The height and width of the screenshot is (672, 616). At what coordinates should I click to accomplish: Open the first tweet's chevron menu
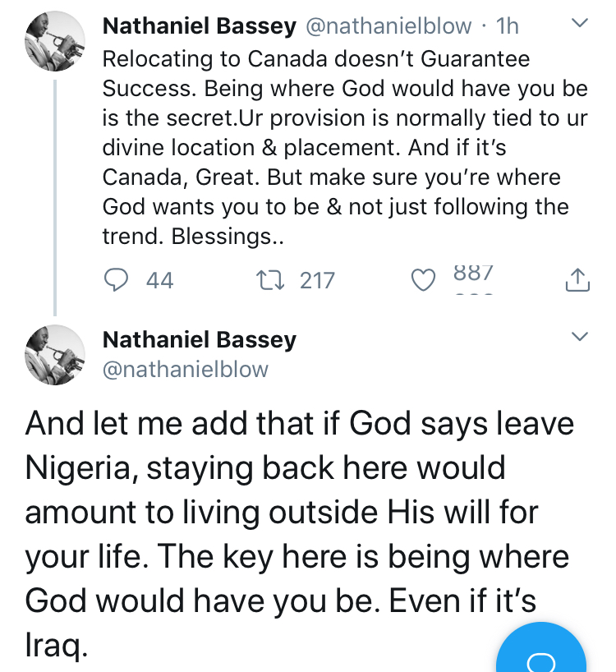point(579,25)
